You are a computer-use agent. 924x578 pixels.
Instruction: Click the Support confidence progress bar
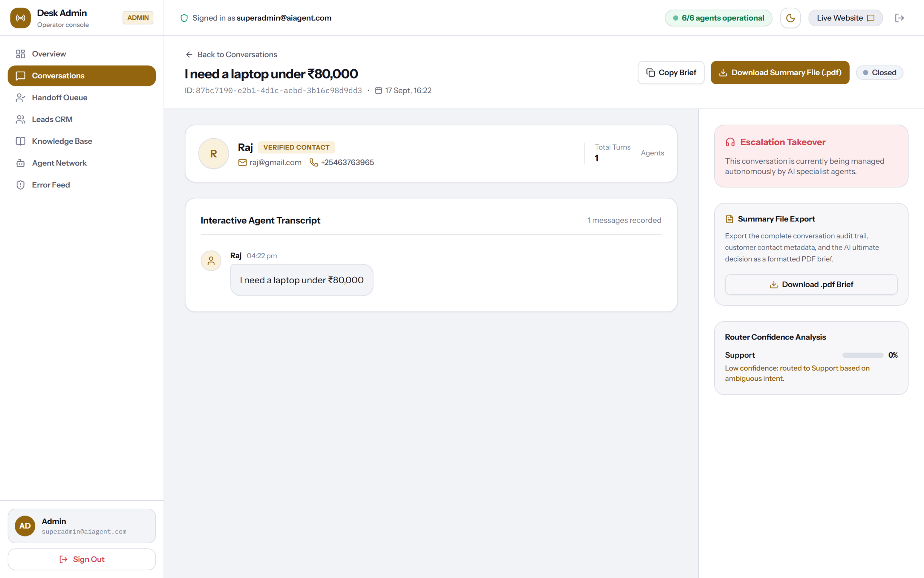[863, 355]
